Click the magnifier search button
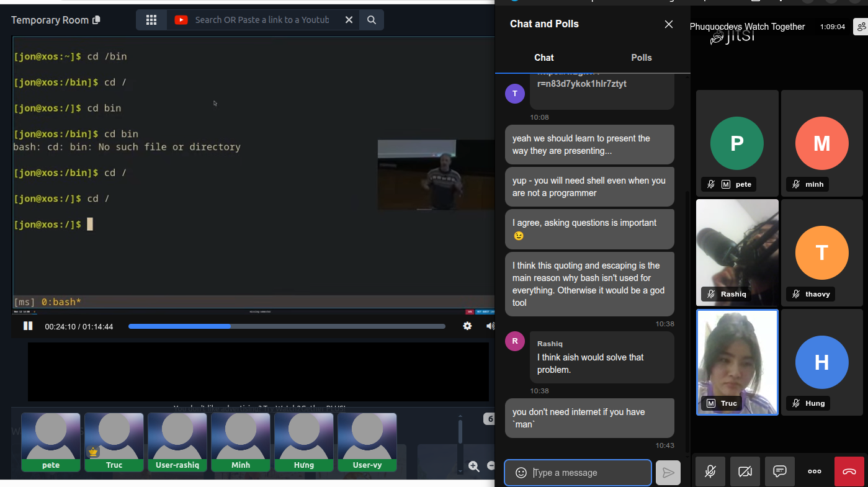 coord(372,20)
